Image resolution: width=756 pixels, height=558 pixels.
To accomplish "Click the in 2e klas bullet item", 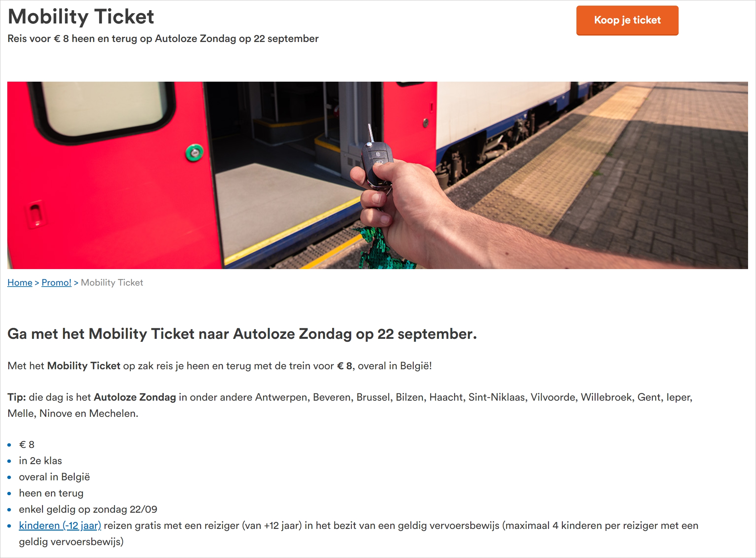I will [41, 461].
